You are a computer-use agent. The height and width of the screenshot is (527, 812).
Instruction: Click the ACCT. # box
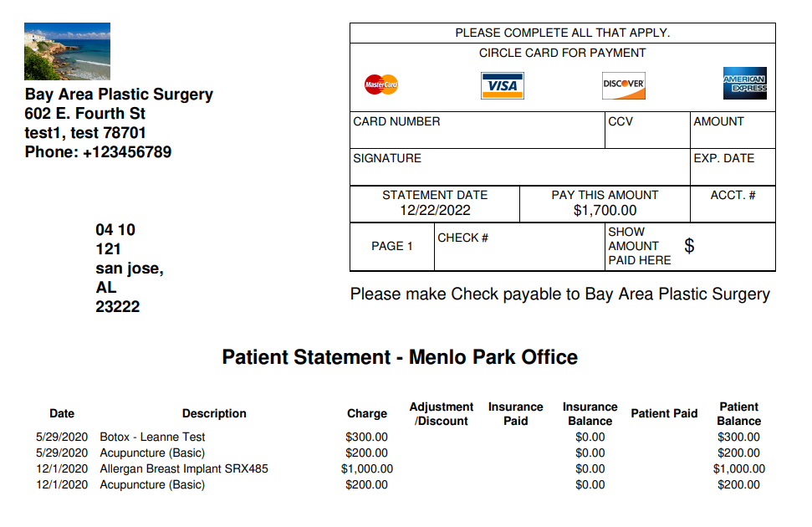pyautogui.click(x=733, y=204)
